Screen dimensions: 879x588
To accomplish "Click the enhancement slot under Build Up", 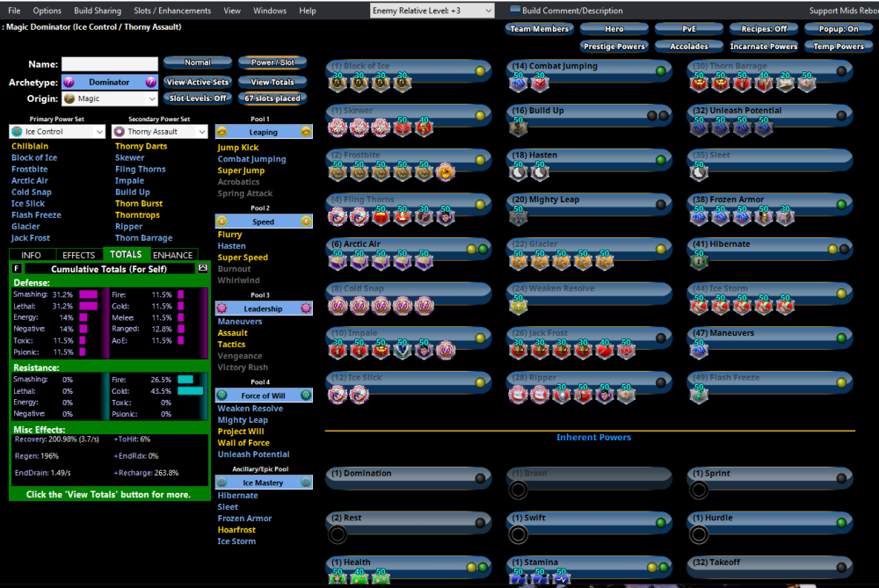I will [517, 128].
